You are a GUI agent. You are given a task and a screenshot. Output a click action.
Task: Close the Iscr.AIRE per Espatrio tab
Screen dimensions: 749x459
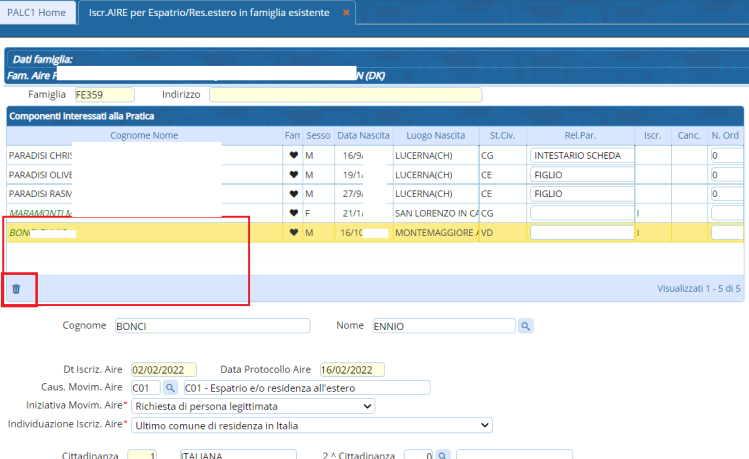(346, 13)
